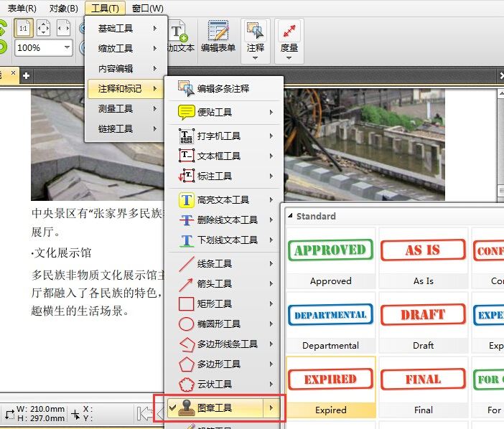The width and height of the screenshot is (504, 429).
Task: Select the Cloud tool (云状工具) icon
Action: coord(187,384)
